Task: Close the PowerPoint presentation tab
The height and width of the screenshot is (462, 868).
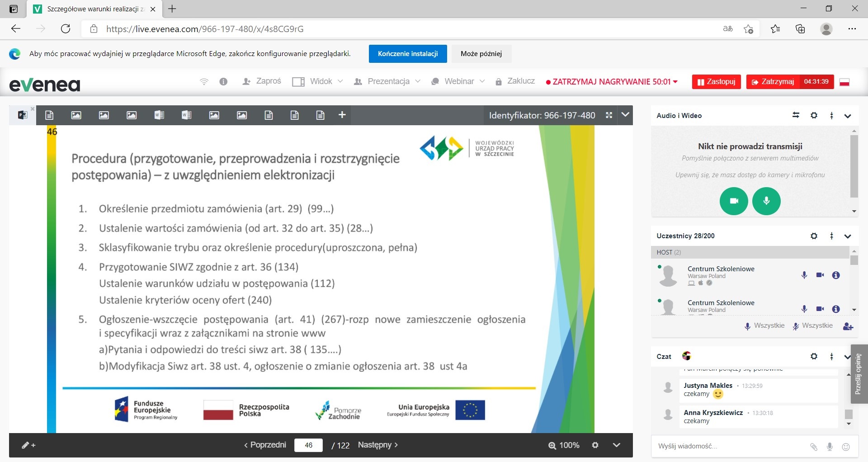Action: [x=33, y=109]
